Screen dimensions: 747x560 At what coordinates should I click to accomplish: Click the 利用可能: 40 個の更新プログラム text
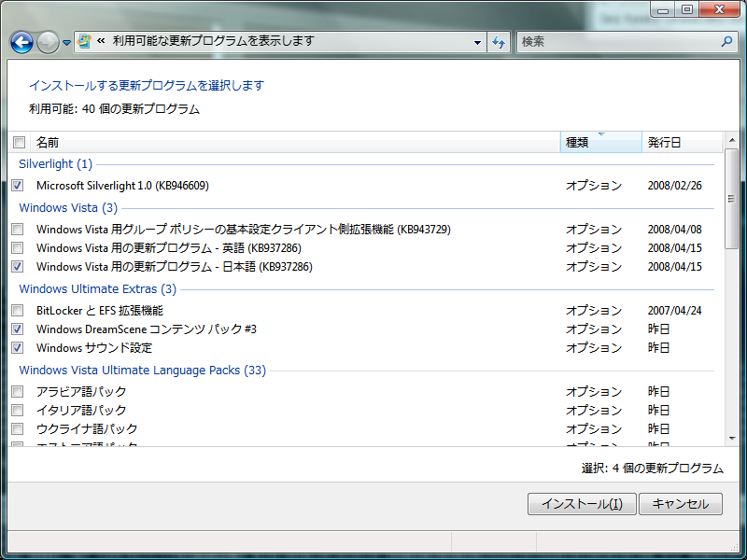click(114, 109)
